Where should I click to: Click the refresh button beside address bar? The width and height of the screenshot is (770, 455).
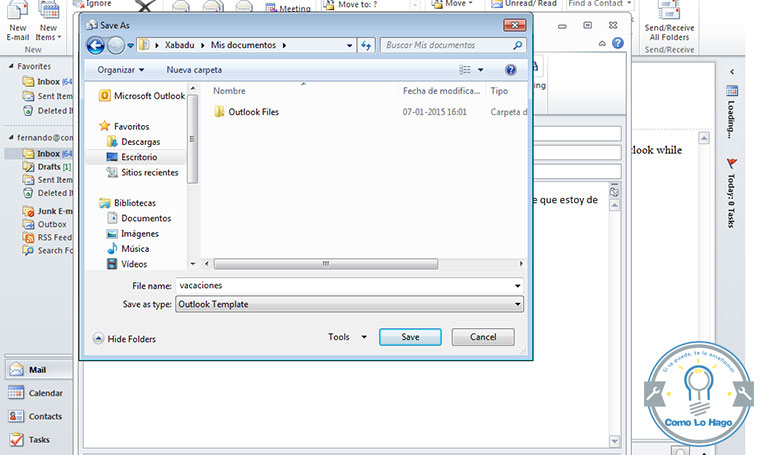(366, 45)
